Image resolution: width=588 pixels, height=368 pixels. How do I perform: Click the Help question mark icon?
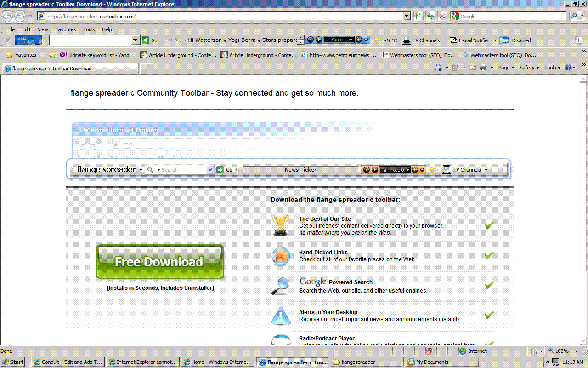pos(568,68)
